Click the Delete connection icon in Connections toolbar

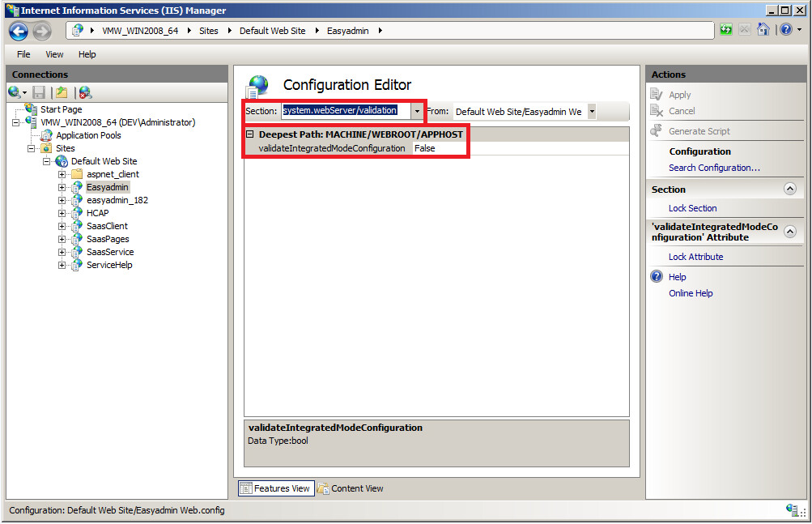click(x=85, y=93)
